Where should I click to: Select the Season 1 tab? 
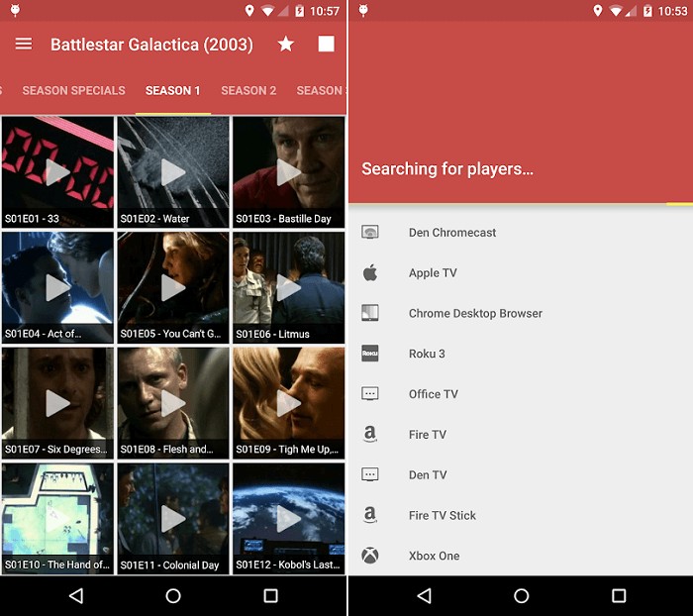tap(173, 91)
